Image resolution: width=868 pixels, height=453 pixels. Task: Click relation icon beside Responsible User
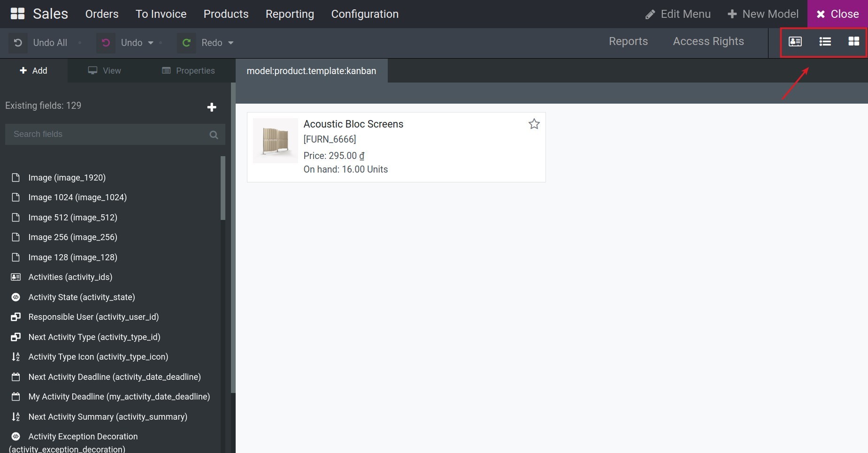click(x=15, y=317)
